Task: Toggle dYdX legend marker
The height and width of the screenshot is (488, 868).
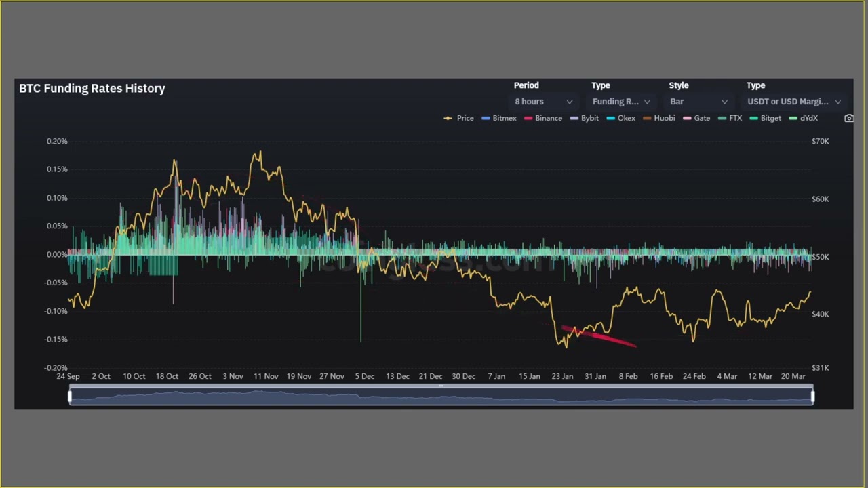Action: (804, 118)
